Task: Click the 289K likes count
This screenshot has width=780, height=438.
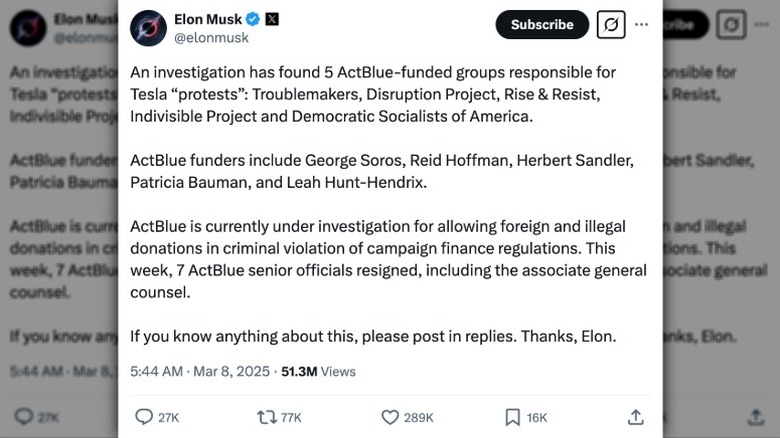Action: (x=418, y=417)
